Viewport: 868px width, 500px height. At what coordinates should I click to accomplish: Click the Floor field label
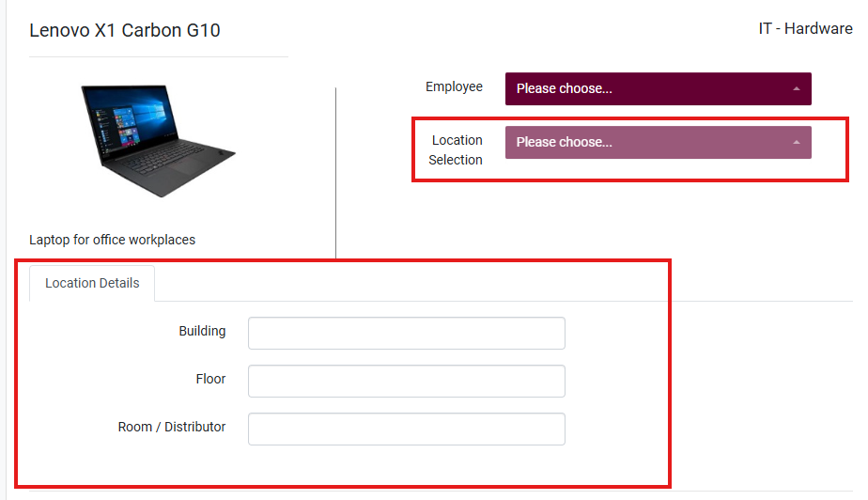tap(210, 379)
